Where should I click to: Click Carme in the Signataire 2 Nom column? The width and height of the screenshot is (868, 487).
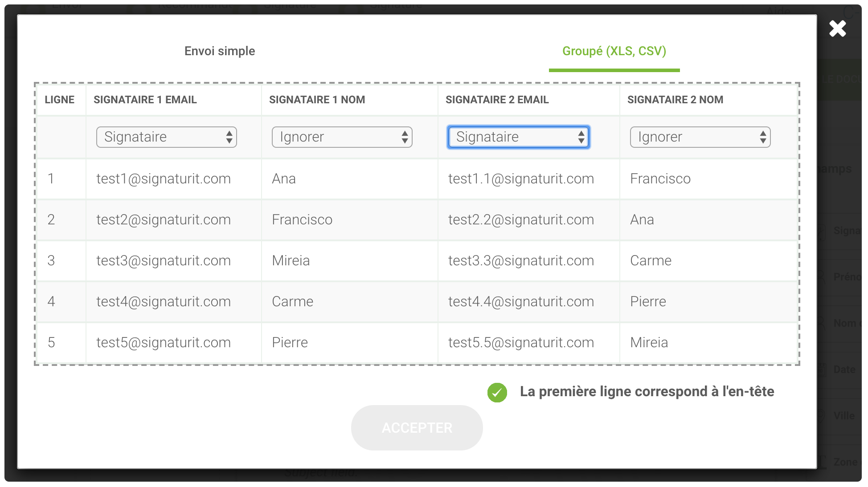651,261
